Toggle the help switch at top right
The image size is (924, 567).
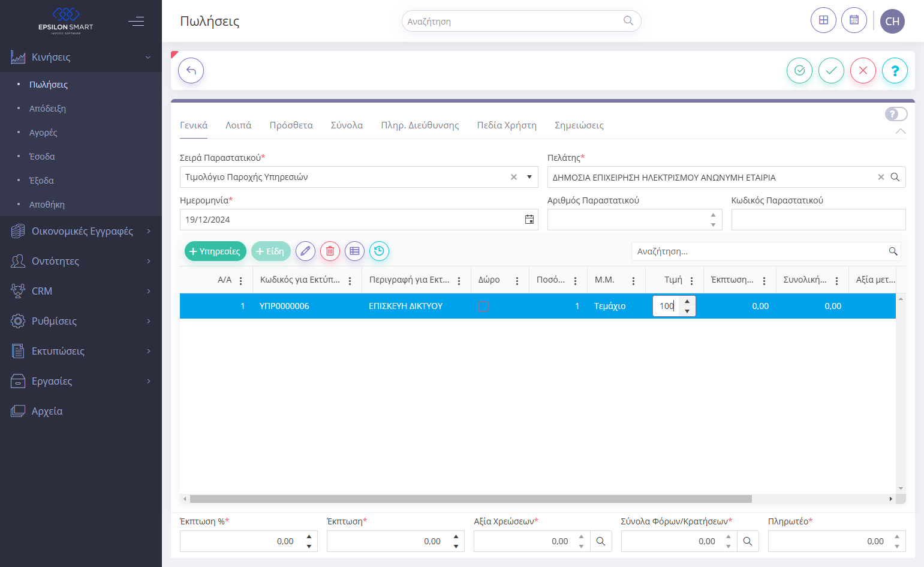pyautogui.click(x=896, y=114)
